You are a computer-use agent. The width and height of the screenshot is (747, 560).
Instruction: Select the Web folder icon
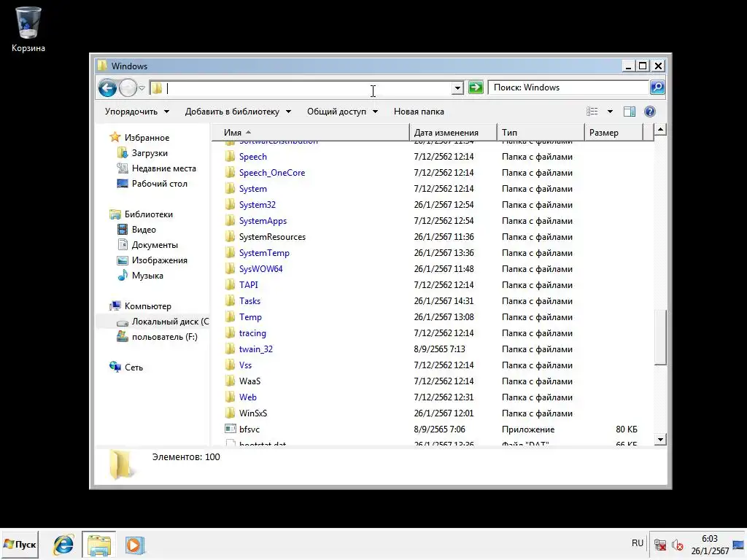click(x=230, y=397)
